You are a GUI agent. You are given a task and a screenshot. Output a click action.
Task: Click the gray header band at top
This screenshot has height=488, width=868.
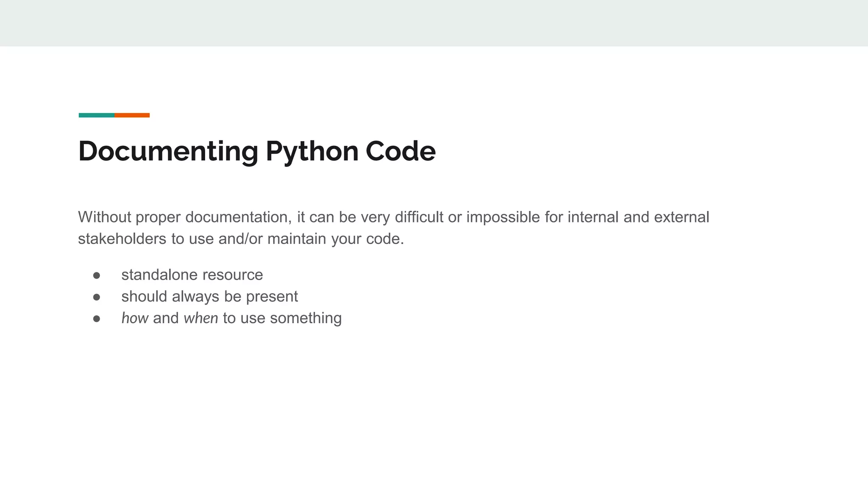point(434,23)
